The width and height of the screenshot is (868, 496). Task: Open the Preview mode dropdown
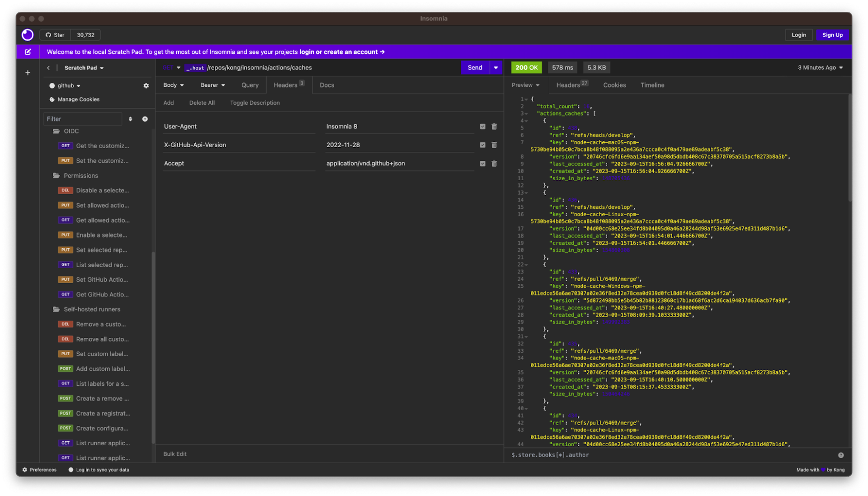(525, 85)
